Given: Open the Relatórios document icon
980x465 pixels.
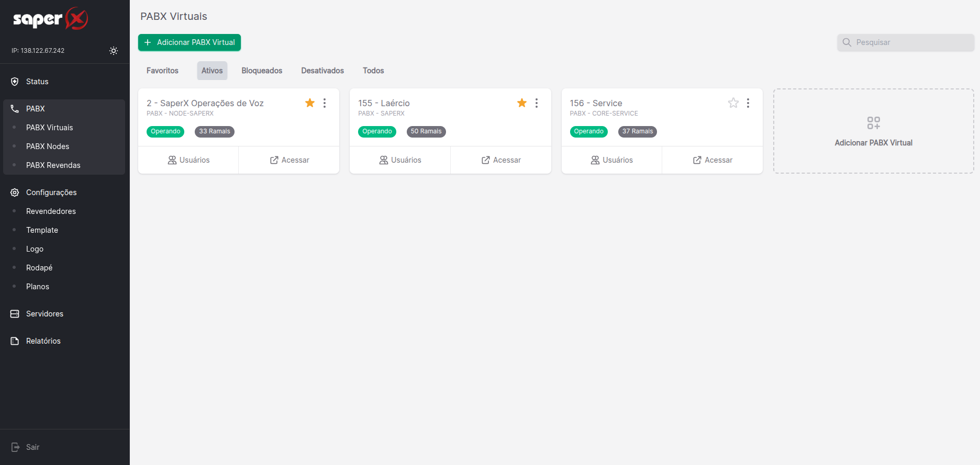Looking at the screenshot, I should tap(15, 341).
